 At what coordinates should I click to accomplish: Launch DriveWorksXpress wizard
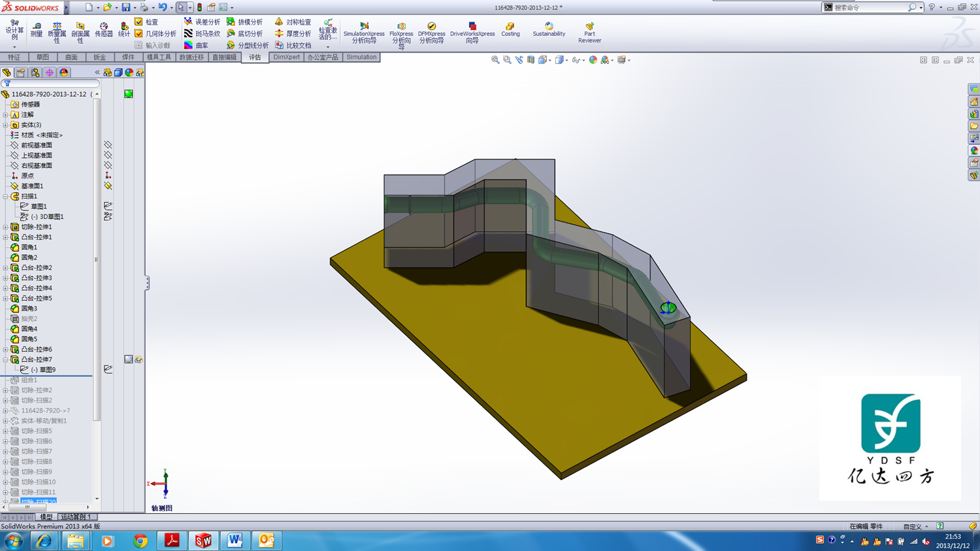[x=472, y=33]
